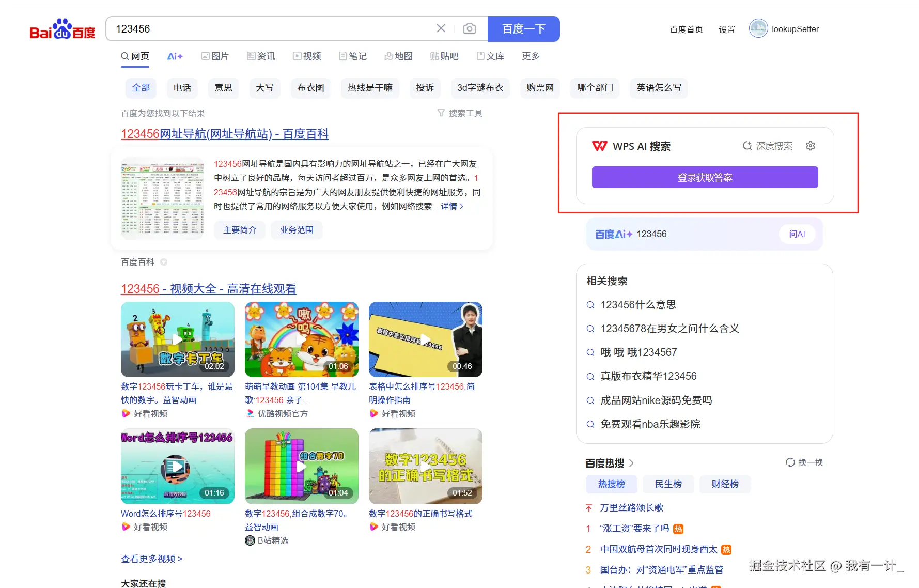Viewport: 919px width, 588px height.
Task: Open the 更多 search categories menu
Action: (x=531, y=56)
